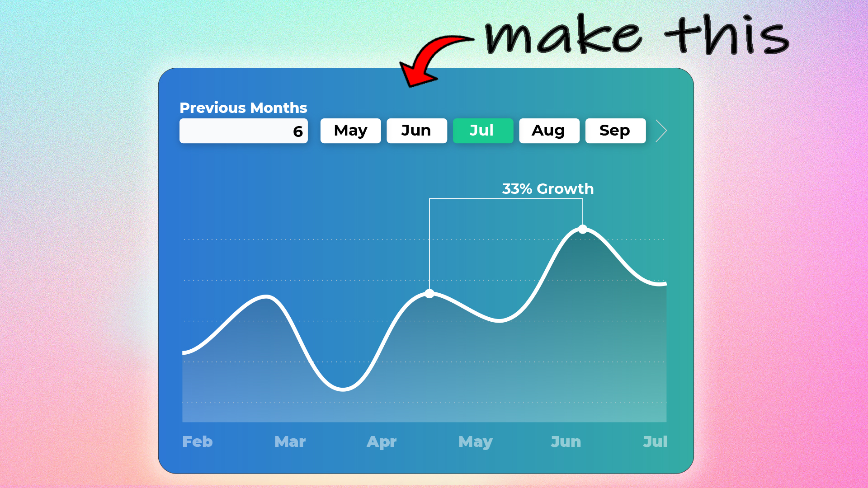Viewport: 868px width, 488px height.
Task: Click the Jun month button
Action: tap(417, 131)
